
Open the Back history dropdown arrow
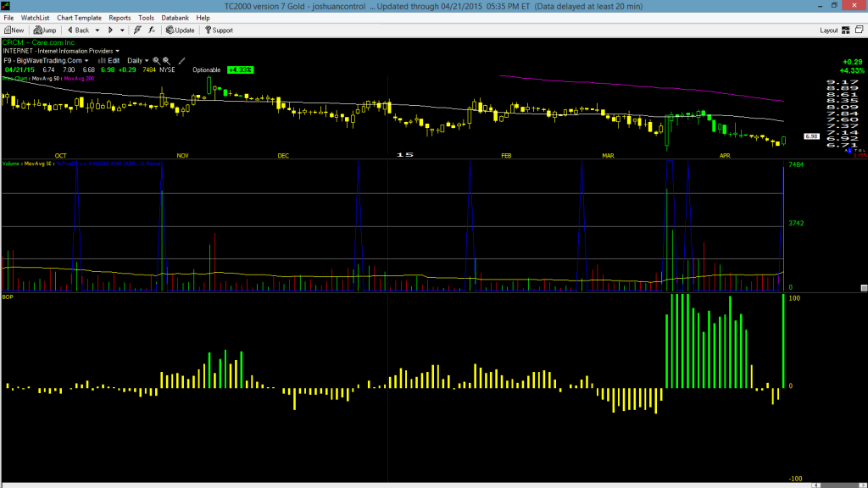[x=97, y=30]
